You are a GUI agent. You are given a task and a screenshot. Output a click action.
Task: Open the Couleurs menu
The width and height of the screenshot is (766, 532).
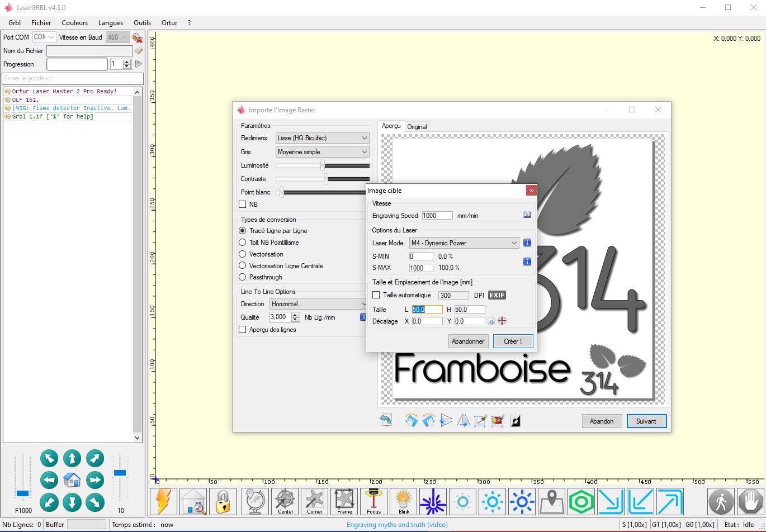pos(75,23)
